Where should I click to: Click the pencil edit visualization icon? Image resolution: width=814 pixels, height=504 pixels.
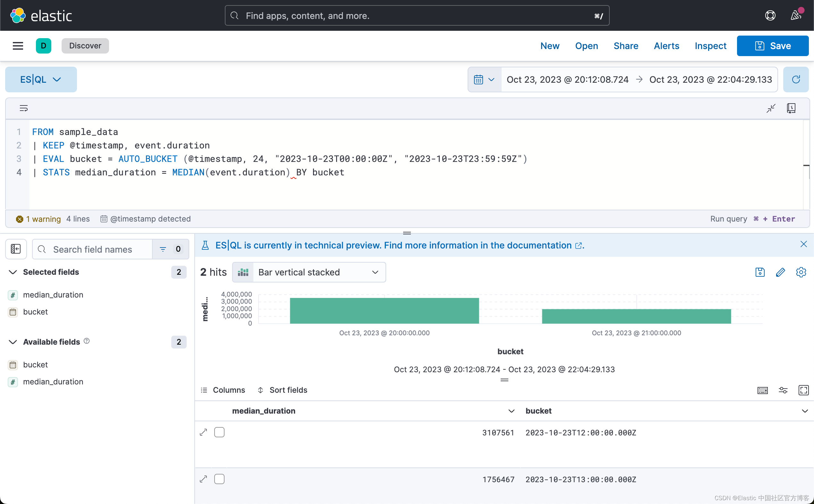click(x=780, y=272)
